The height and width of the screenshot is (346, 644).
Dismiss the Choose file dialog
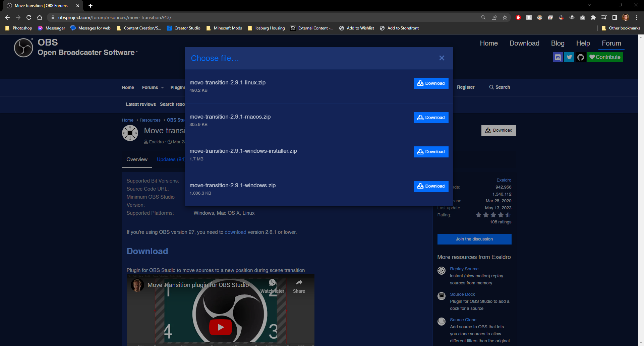[x=442, y=58]
